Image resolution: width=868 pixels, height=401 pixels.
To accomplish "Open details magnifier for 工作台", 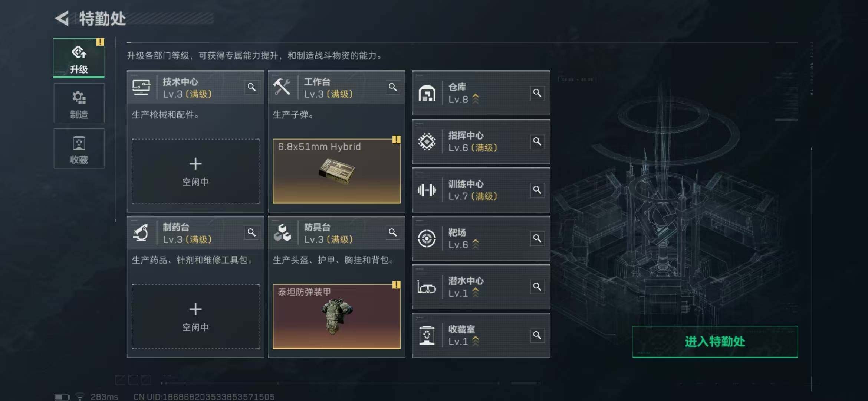I will point(392,87).
